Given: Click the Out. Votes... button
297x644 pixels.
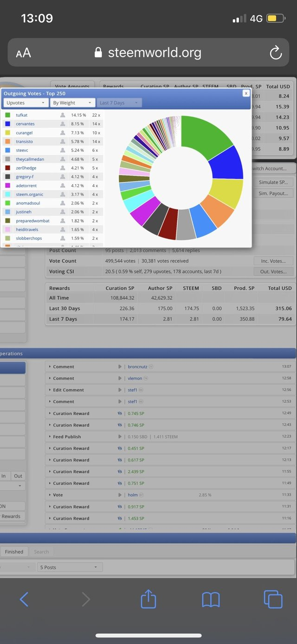Looking at the screenshot, I should point(273,272).
